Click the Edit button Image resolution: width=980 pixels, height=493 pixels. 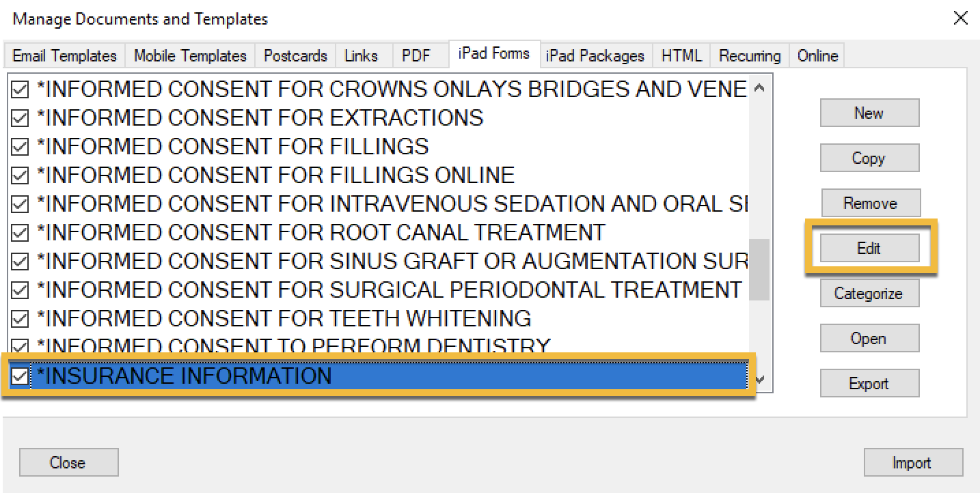pyautogui.click(x=869, y=248)
